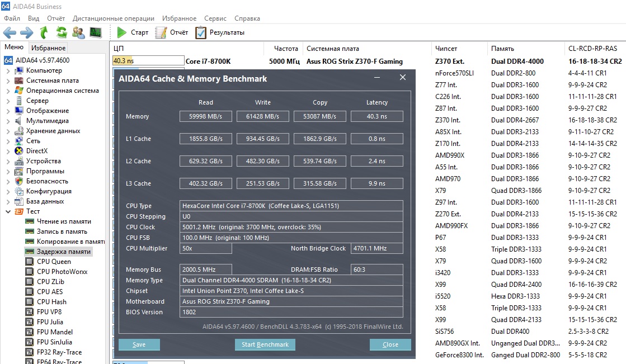The width and height of the screenshot is (626, 364).
Task: Select CPU AES benchmark
Action: click(49, 292)
